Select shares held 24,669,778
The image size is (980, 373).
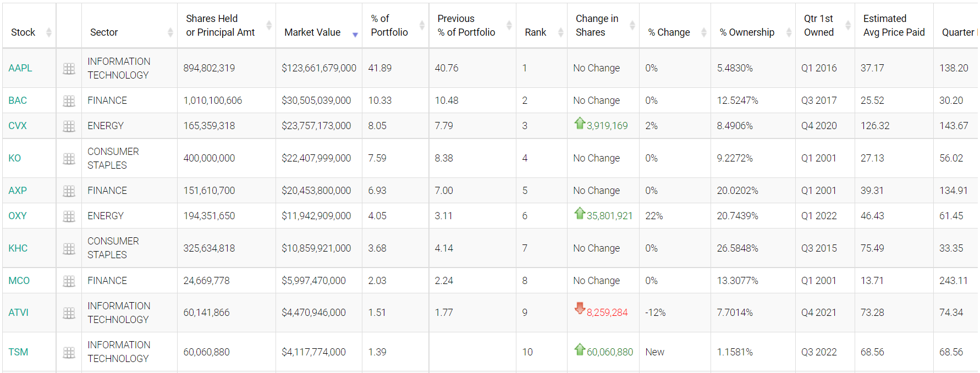207,281
